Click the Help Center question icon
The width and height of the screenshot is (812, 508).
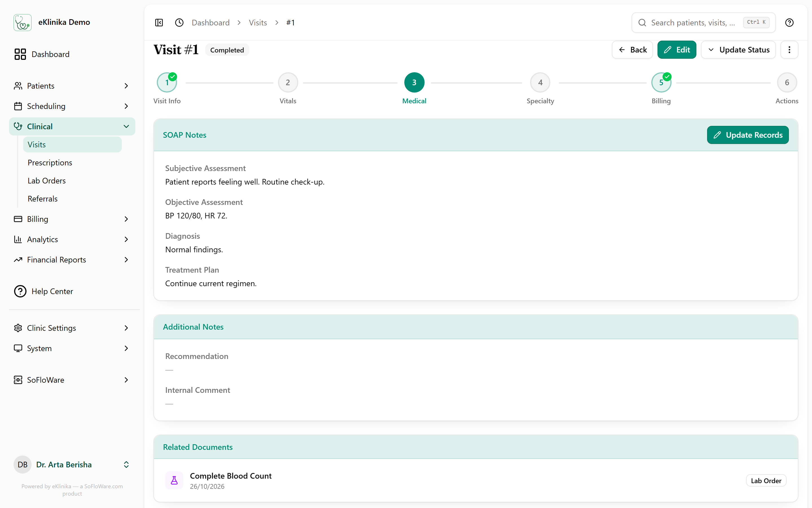pyautogui.click(x=20, y=291)
